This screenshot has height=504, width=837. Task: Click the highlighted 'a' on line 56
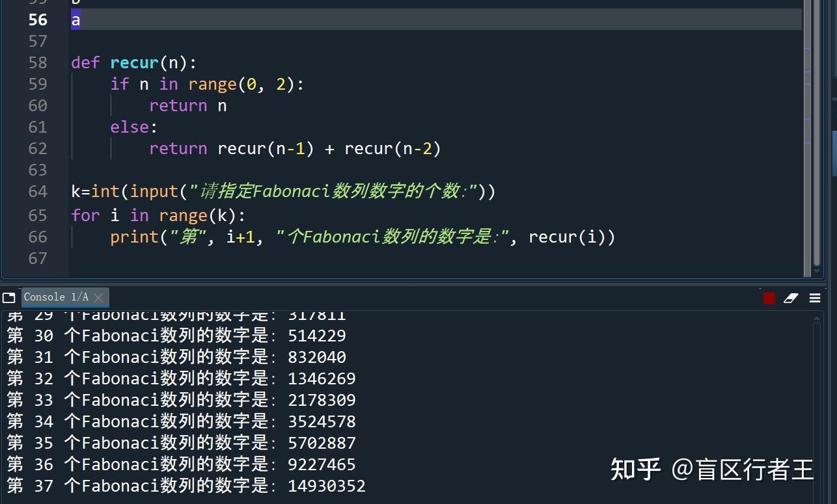(74, 20)
